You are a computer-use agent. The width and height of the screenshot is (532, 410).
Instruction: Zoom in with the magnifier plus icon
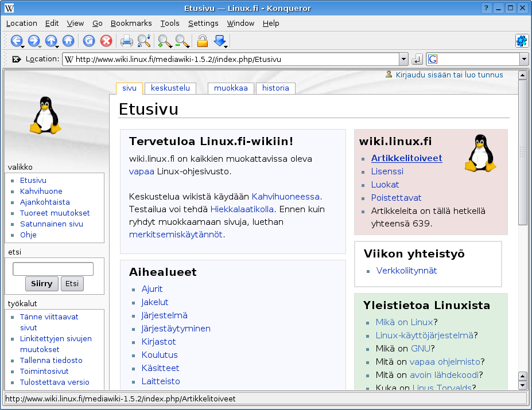pyautogui.click(x=165, y=41)
